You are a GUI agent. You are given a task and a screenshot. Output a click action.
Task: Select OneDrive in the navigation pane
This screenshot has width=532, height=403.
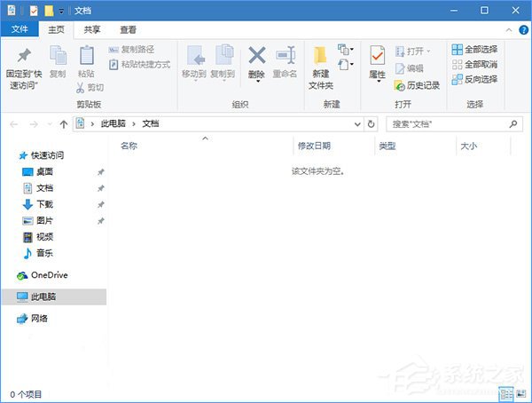(x=49, y=275)
